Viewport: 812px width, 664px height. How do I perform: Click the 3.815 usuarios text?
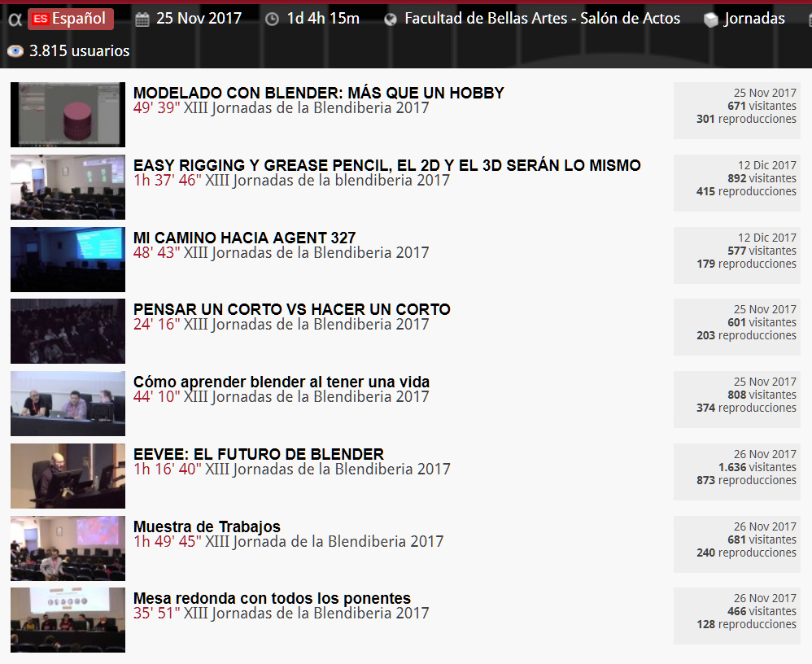point(79,50)
